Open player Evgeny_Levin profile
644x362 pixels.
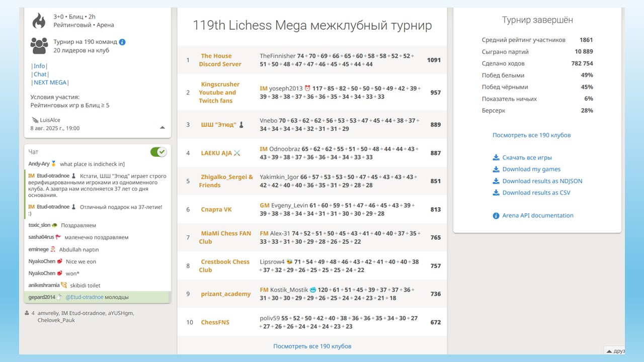290,205
